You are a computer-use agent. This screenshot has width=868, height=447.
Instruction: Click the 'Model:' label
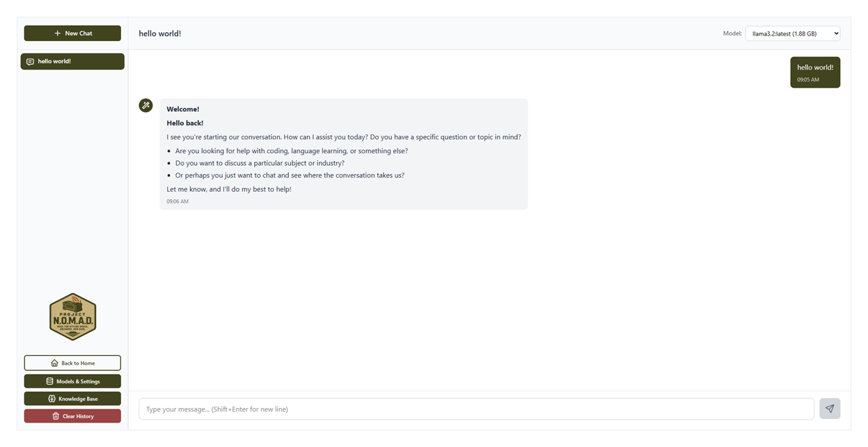point(732,33)
